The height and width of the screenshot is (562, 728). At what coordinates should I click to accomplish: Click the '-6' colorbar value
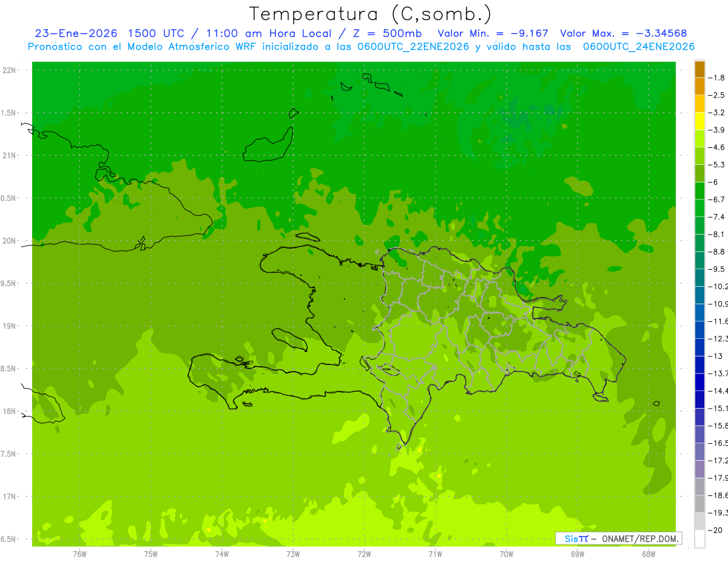[714, 182]
